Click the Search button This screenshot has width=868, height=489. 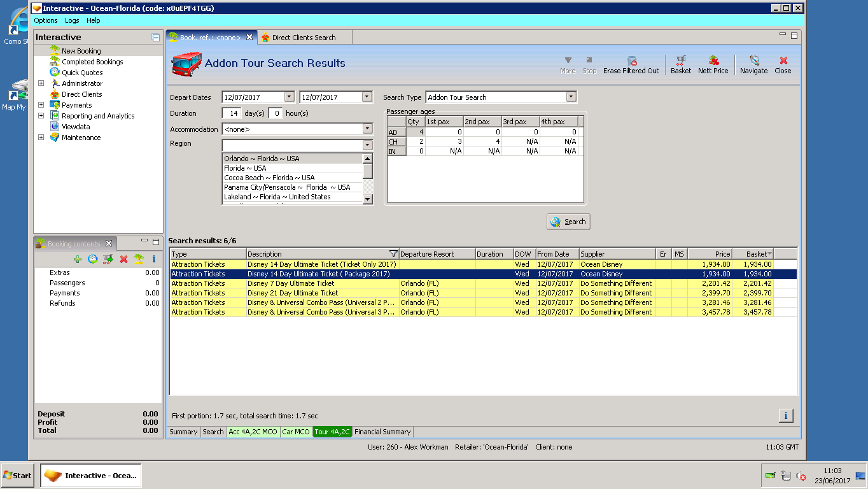568,222
